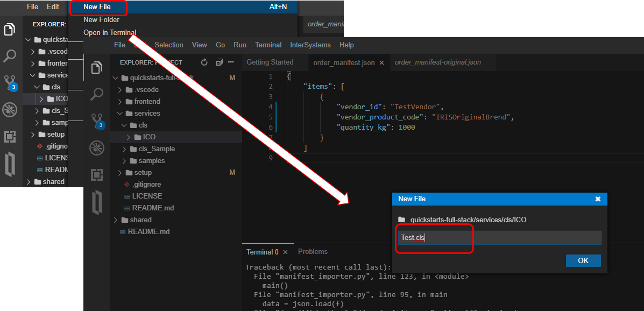The height and width of the screenshot is (311, 644).
Task: Select the New File menu entry
Action: (x=98, y=7)
